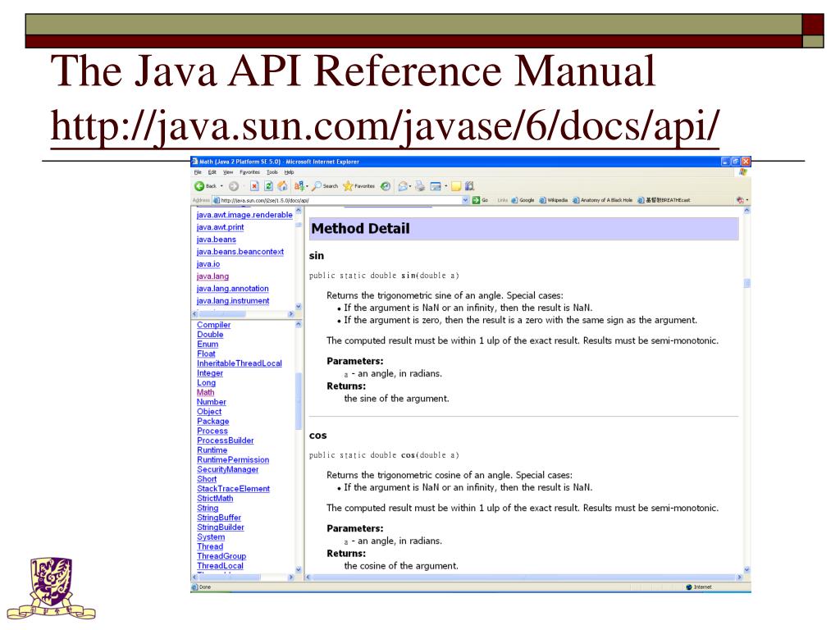Click the Research book icon
This screenshot has height=630, width=840.
click(470, 186)
